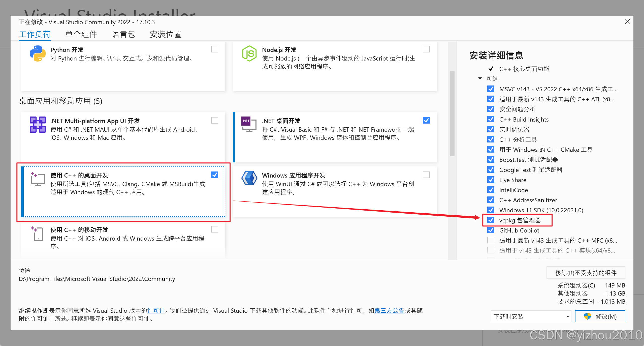Check the Windows 应用程序开发 workload

tap(426, 175)
